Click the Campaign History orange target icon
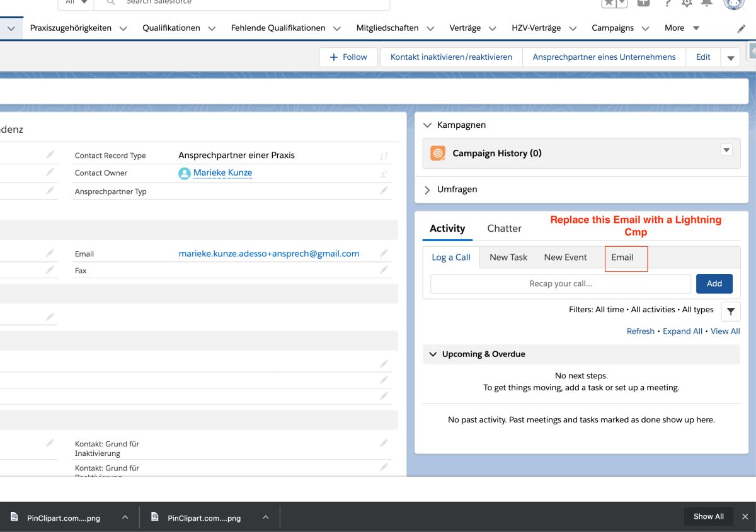Screen dimensions: 756x532 coord(438,153)
